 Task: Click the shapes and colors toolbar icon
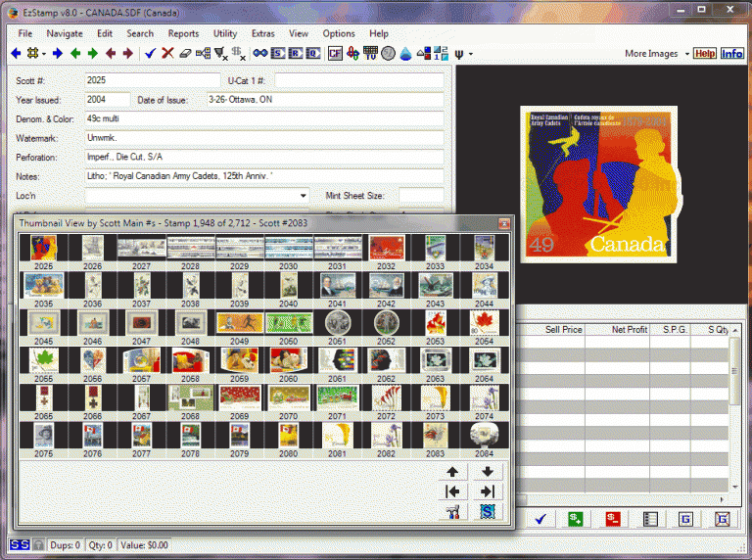click(423, 54)
